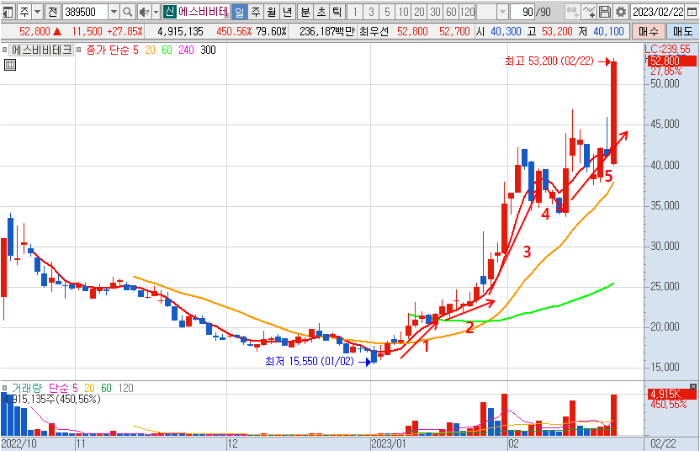Click the 에스비비테크 chart legend label
700x451 pixels.
[41, 50]
